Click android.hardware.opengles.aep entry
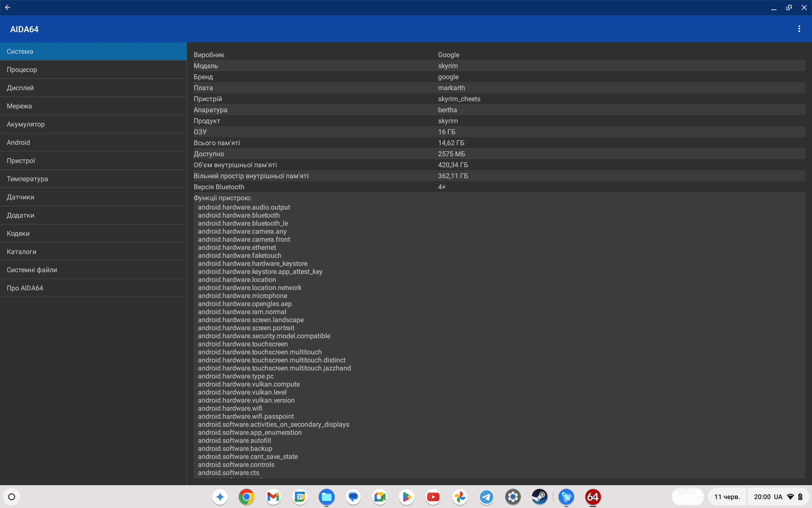This screenshot has height=508, width=812. (x=244, y=304)
